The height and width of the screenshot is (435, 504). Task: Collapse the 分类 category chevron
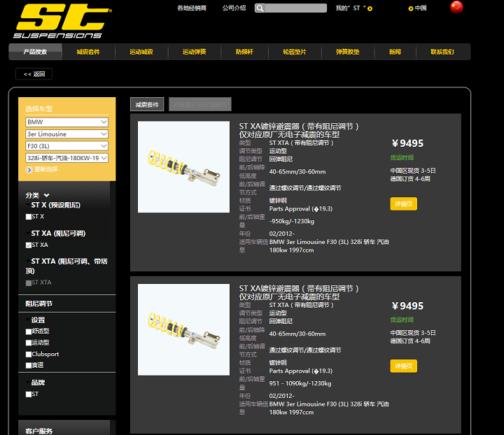click(47, 195)
